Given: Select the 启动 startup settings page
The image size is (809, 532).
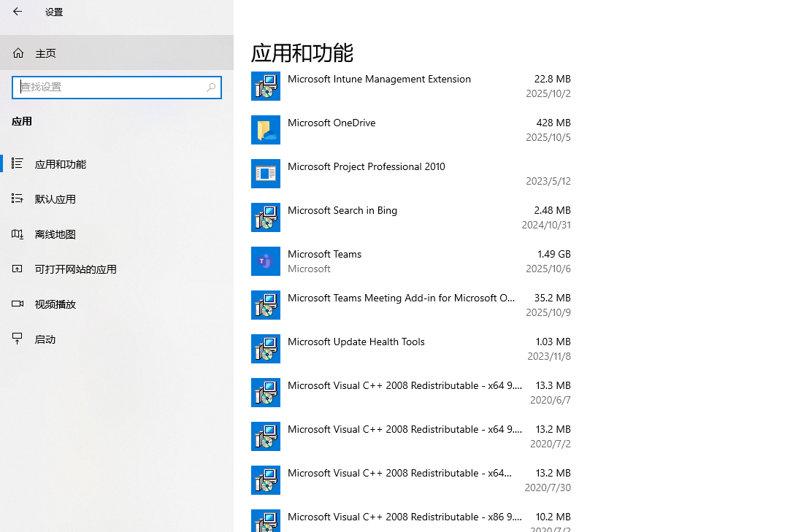Looking at the screenshot, I should [x=45, y=339].
